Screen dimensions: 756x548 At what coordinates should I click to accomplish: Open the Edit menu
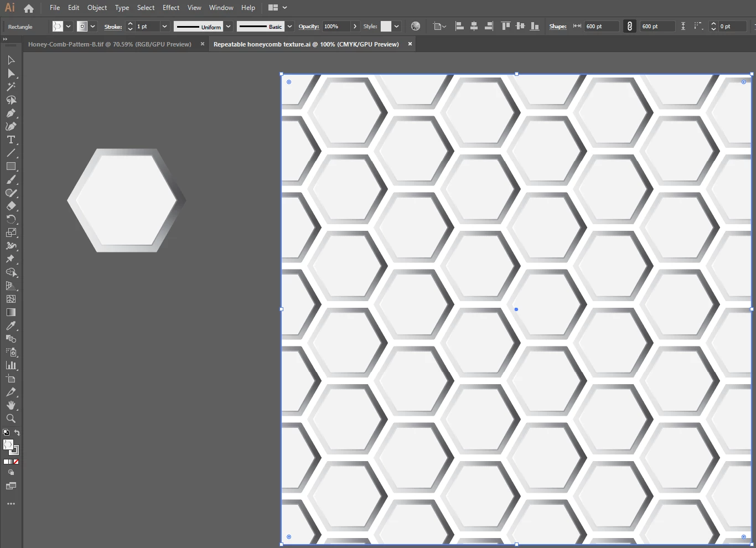click(x=74, y=8)
